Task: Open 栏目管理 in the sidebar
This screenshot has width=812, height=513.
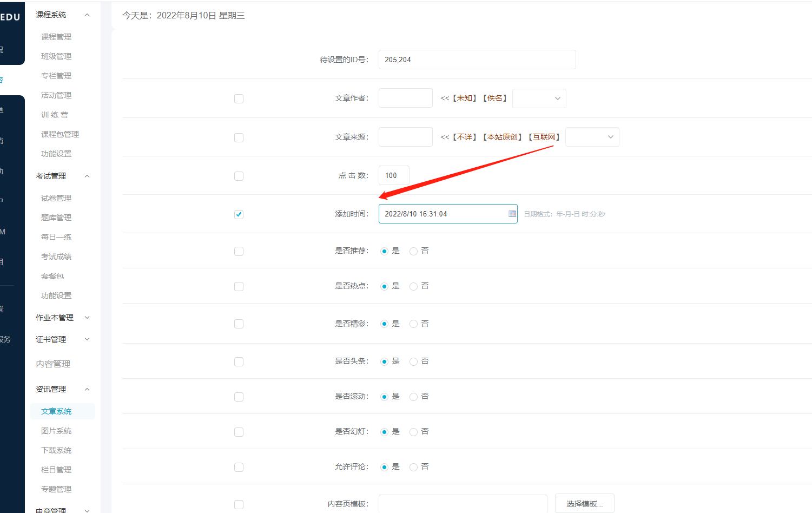Action: (x=56, y=469)
